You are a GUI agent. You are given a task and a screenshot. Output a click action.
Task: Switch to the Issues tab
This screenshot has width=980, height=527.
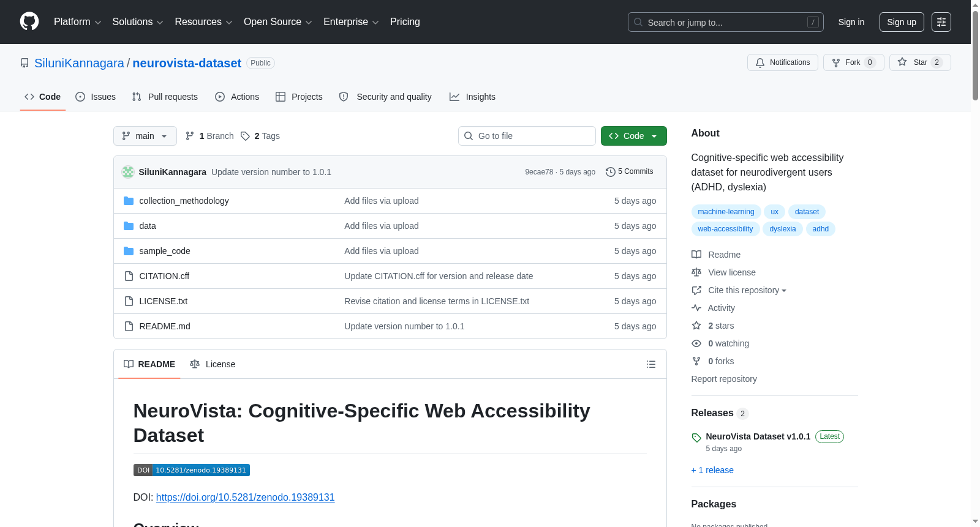[96, 97]
